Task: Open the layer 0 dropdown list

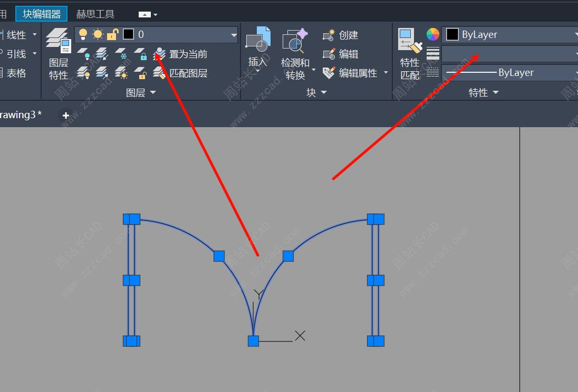Action: coord(234,35)
